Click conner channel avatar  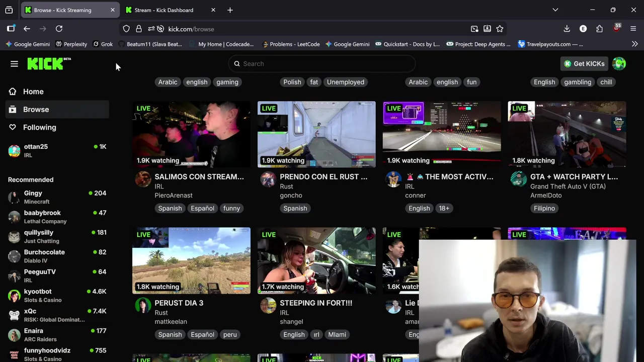pyautogui.click(x=393, y=179)
